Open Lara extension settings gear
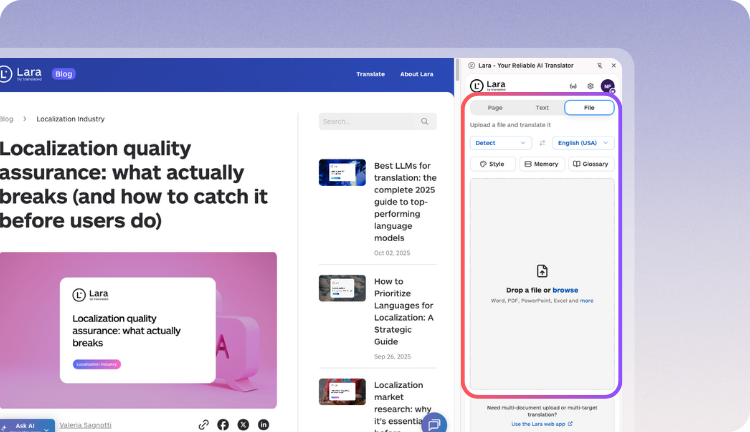The width and height of the screenshot is (750, 432). click(590, 86)
